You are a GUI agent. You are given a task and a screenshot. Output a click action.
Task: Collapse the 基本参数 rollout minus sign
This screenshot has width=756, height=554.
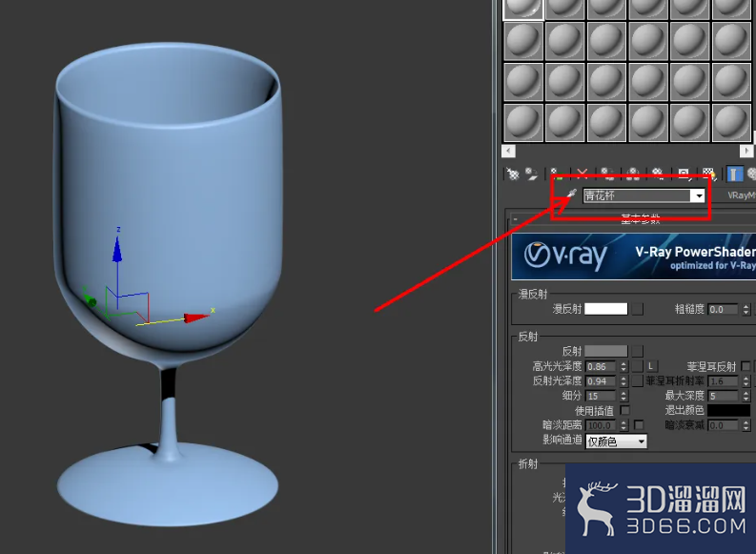pyautogui.click(x=516, y=219)
